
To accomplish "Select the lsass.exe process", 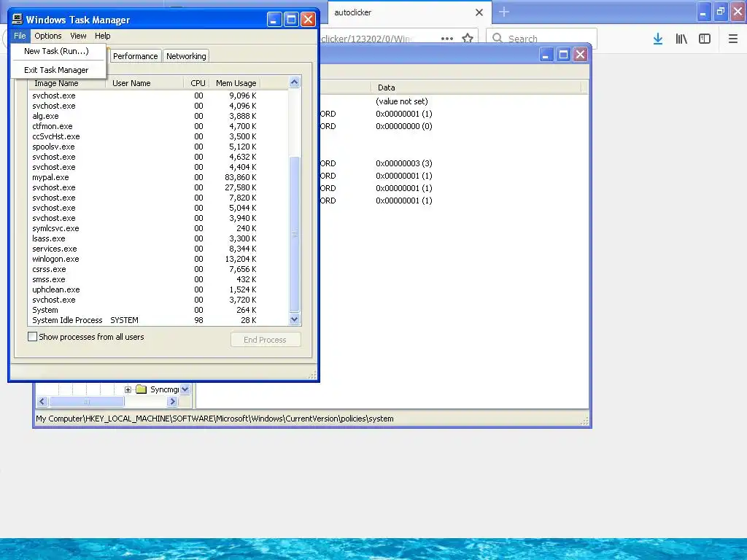I will [158, 238].
